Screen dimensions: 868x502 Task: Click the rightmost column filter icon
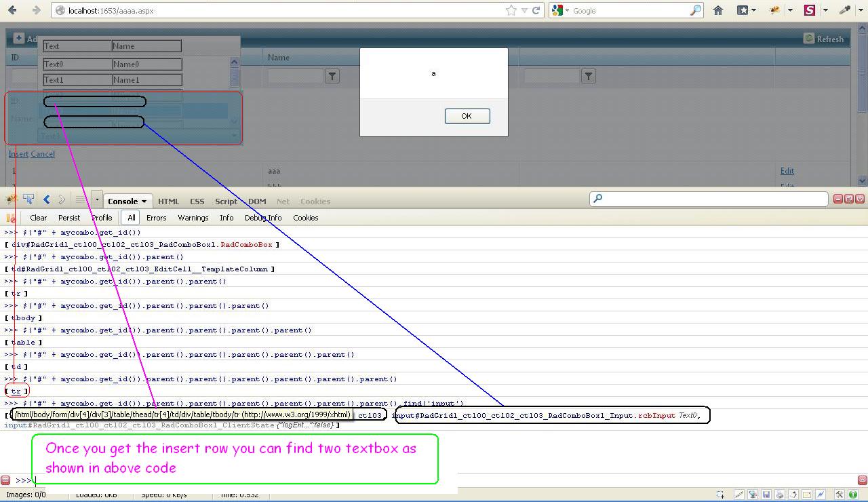(x=589, y=77)
